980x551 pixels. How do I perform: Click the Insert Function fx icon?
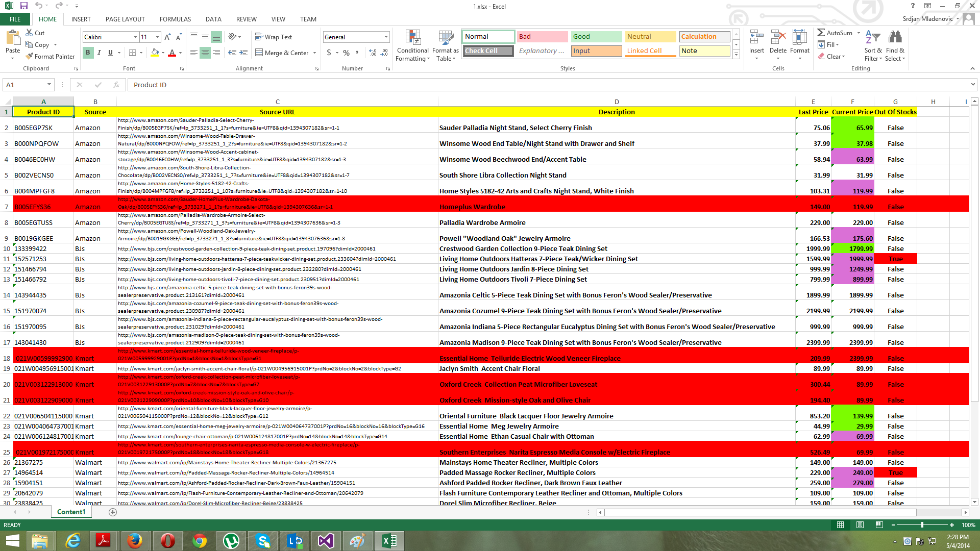click(x=116, y=85)
